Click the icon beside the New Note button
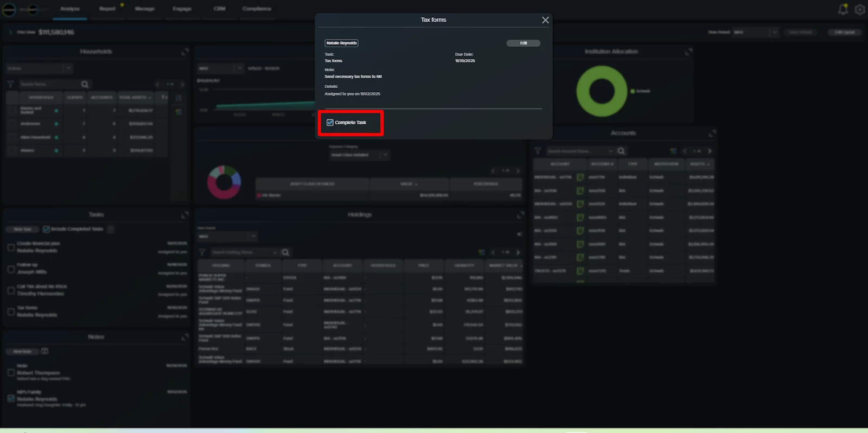This screenshot has width=868, height=433. (x=44, y=352)
